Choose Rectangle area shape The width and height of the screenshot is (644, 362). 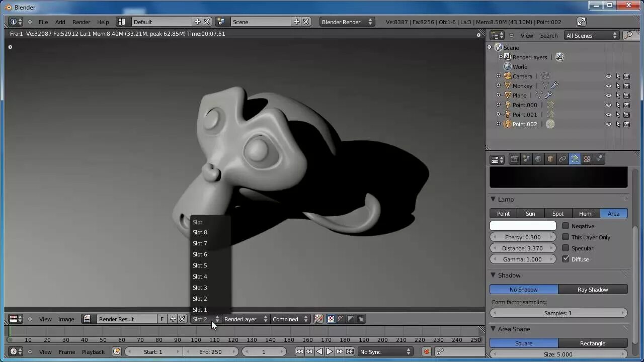593,343
